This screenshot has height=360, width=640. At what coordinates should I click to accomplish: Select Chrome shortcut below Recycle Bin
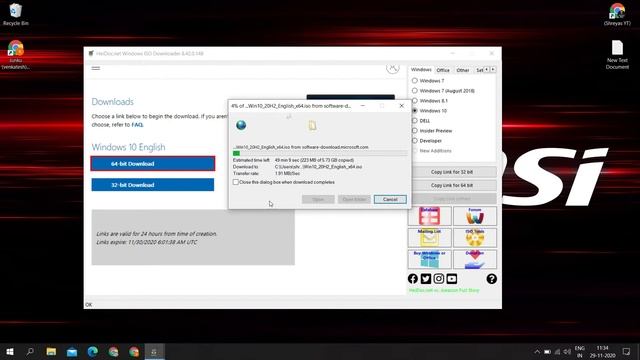(16, 55)
